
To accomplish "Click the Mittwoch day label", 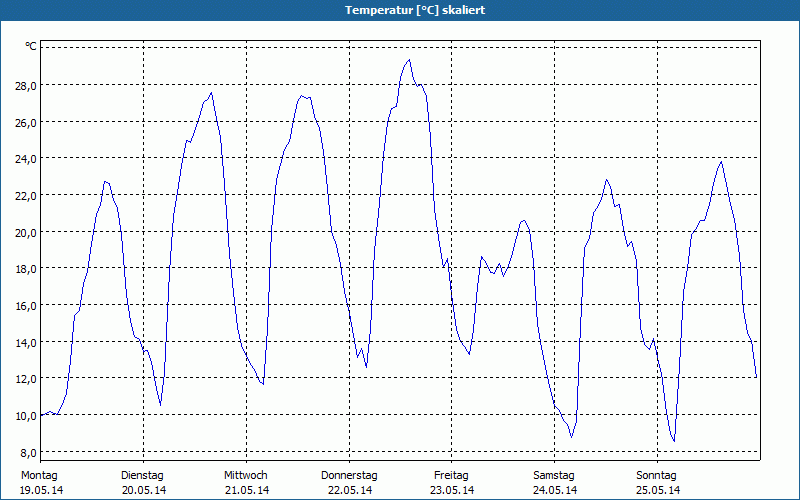I will [x=246, y=475].
